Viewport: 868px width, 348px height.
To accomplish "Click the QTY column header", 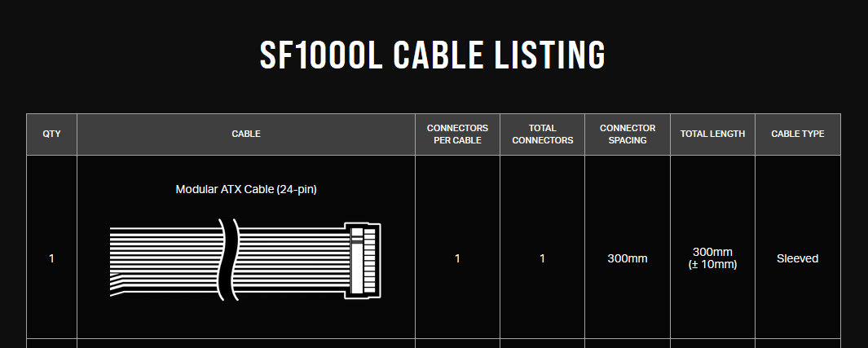I will point(51,134).
